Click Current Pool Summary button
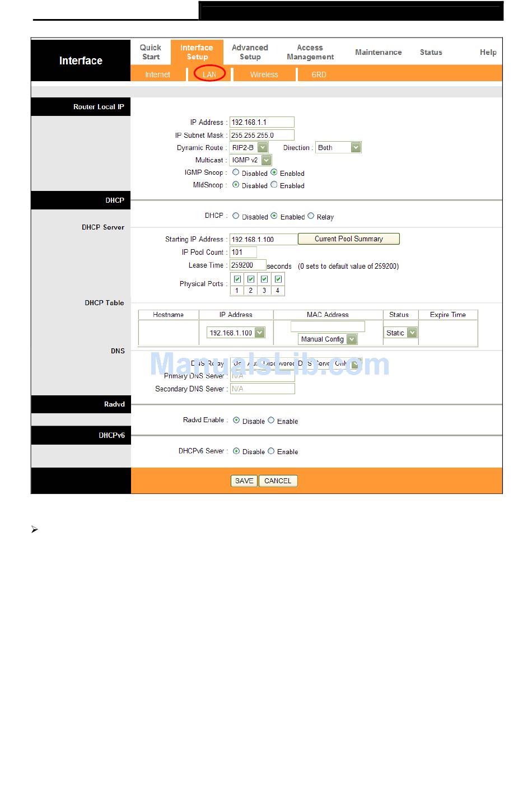The width and height of the screenshot is (532, 789). click(x=349, y=239)
